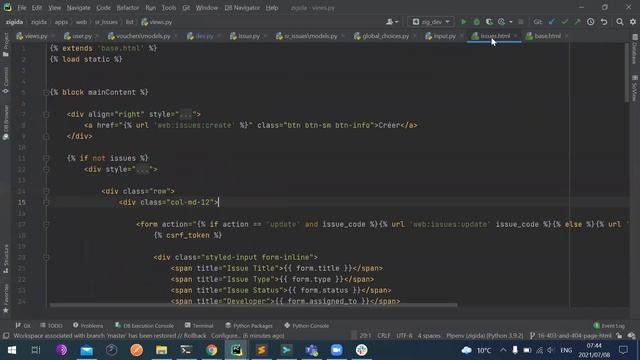Open the Event Log panel
The image size is (640, 360).
point(609,326)
